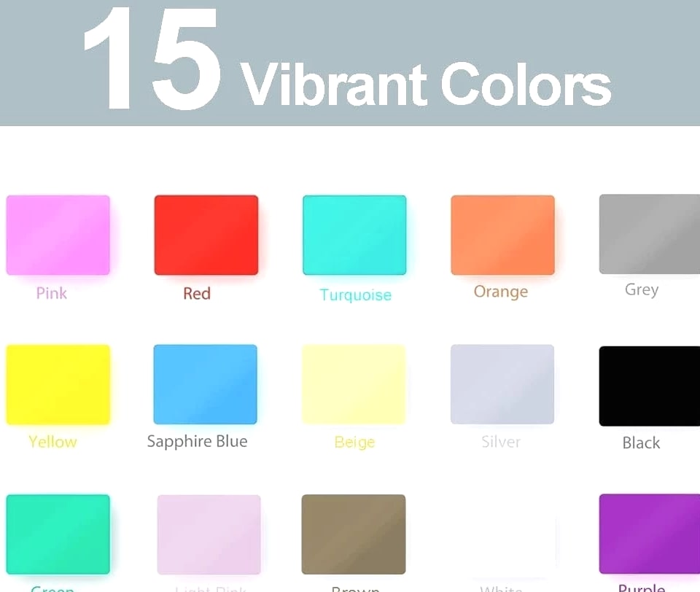Select the White color swatch

[503, 536]
